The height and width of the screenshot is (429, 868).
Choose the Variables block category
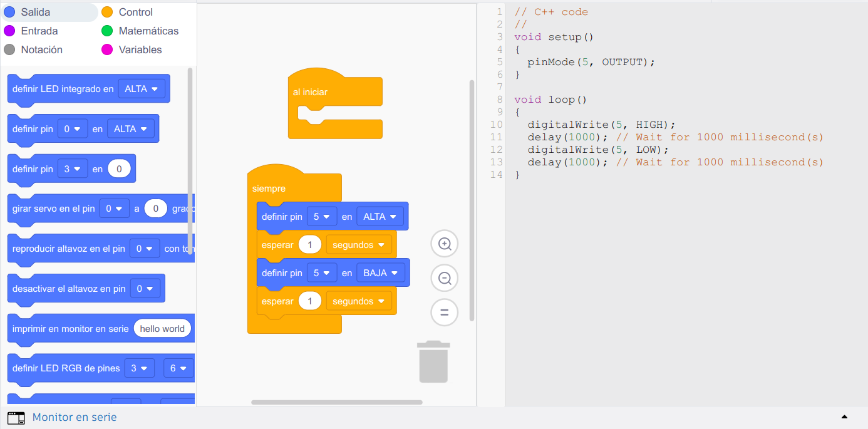click(140, 49)
